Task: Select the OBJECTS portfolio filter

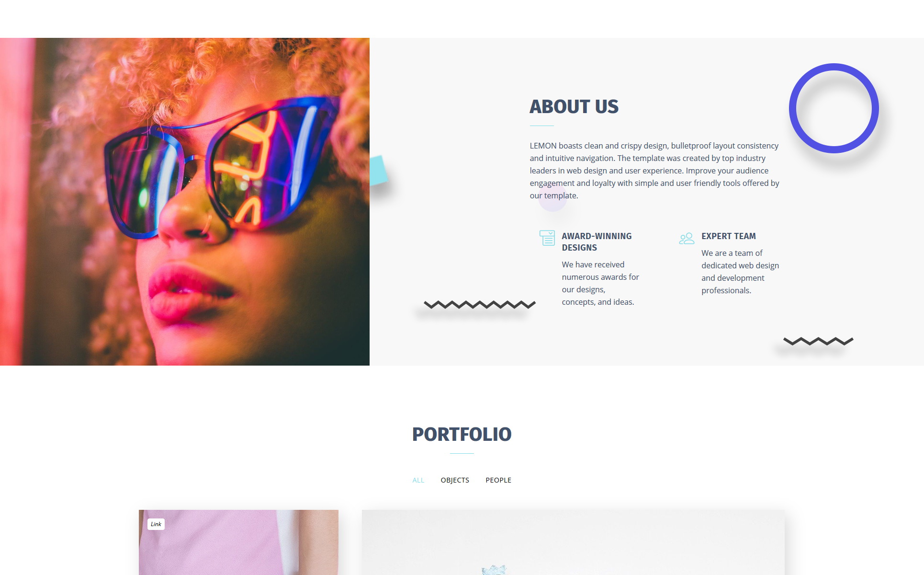Action: click(455, 480)
